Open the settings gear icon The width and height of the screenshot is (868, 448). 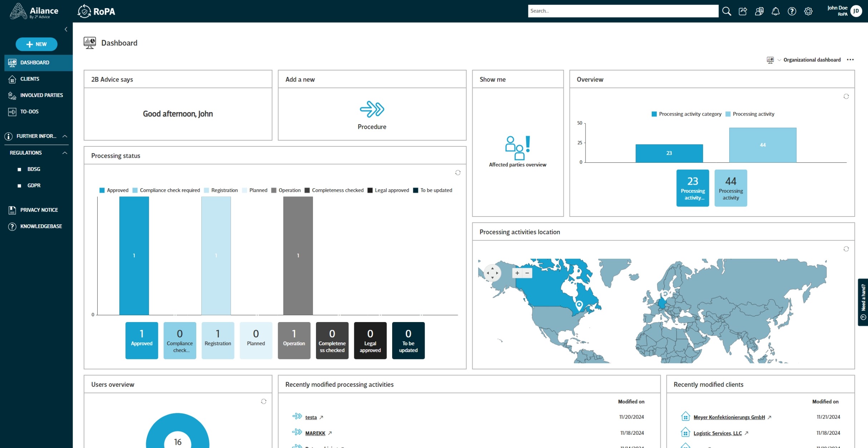[x=808, y=11]
